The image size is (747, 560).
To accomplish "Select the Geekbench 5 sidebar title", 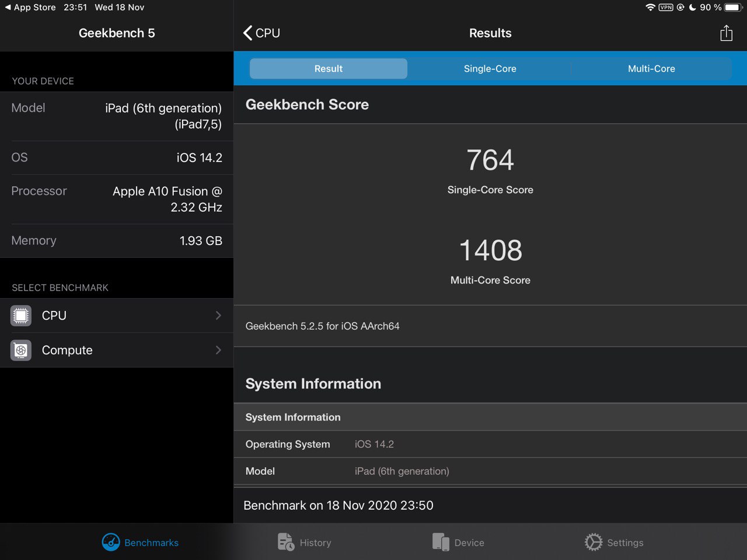I will click(117, 33).
